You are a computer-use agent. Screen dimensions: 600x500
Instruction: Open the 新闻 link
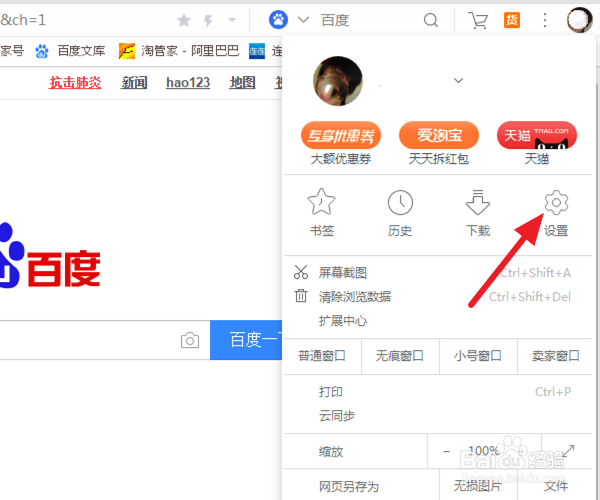coord(134,82)
